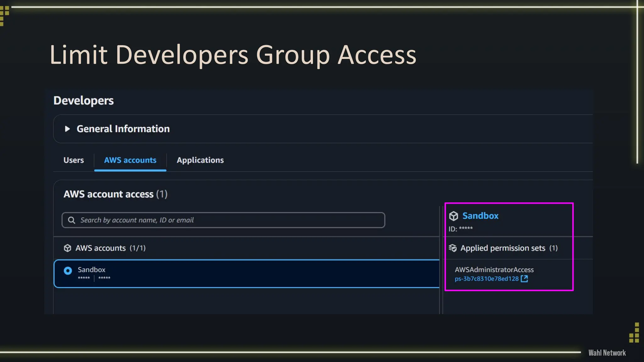The width and height of the screenshot is (644, 362).
Task: Click the cube icon next to Sandbox heading
Action: tap(453, 216)
